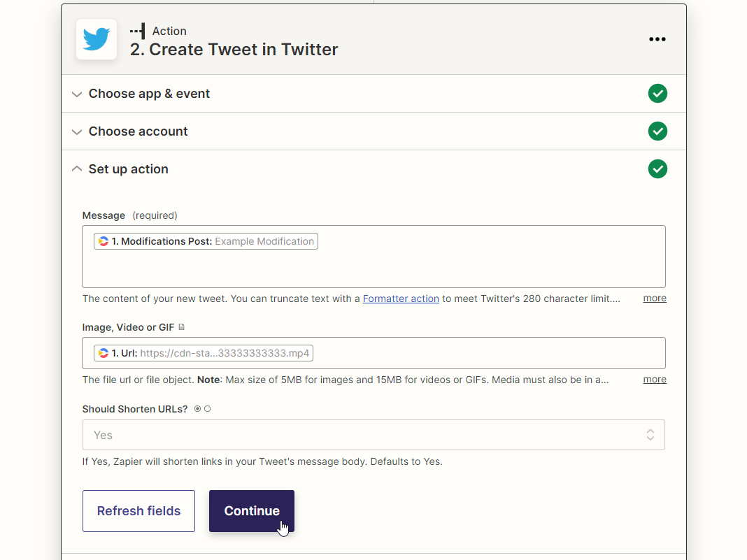Click the "2. Create Tweet in Twitter" title

pos(234,50)
